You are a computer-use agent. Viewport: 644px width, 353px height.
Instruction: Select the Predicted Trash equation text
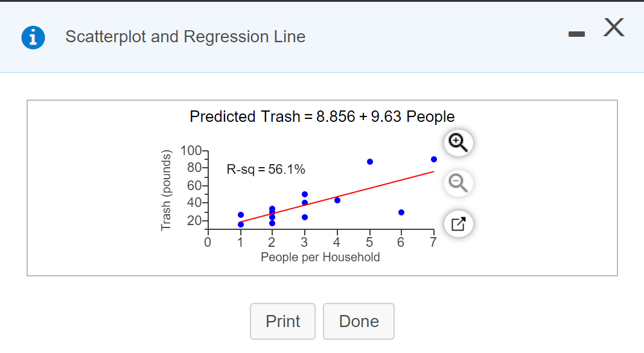[322, 116]
